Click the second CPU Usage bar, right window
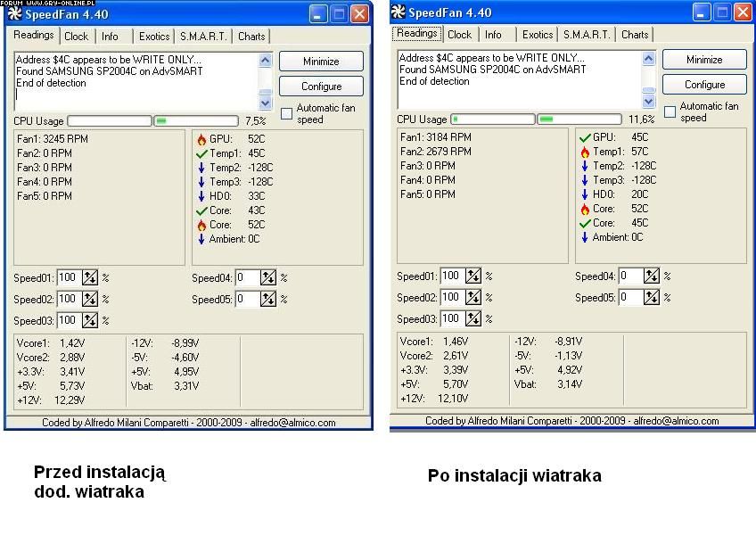The width and height of the screenshot is (756, 544). point(579,120)
